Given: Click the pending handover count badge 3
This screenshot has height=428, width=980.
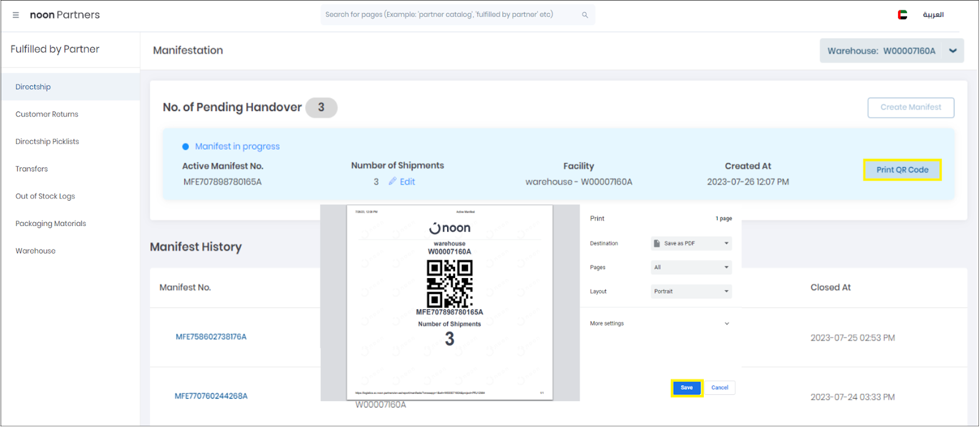Looking at the screenshot, I should click(x=321, y=107).
